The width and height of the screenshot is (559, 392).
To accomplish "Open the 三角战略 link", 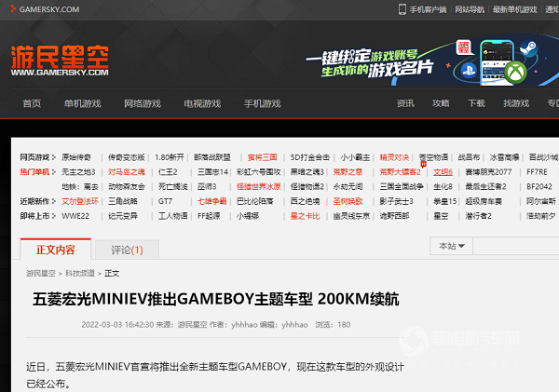I will pos(123,201).
